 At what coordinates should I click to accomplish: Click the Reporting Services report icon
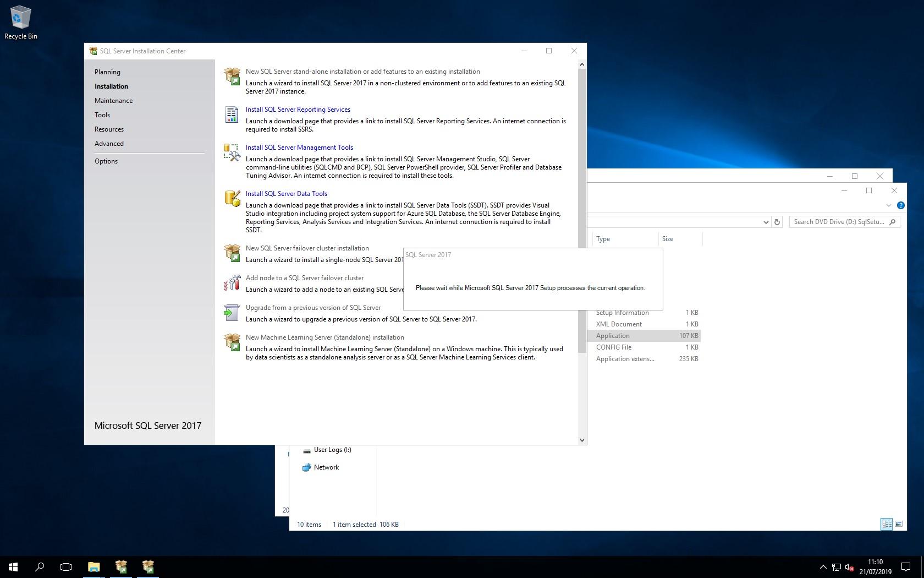point(232,114)
